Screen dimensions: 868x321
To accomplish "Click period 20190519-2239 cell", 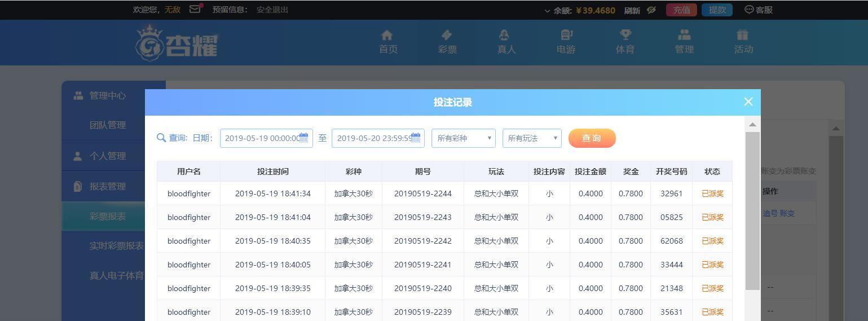I will tap(422, 311).
